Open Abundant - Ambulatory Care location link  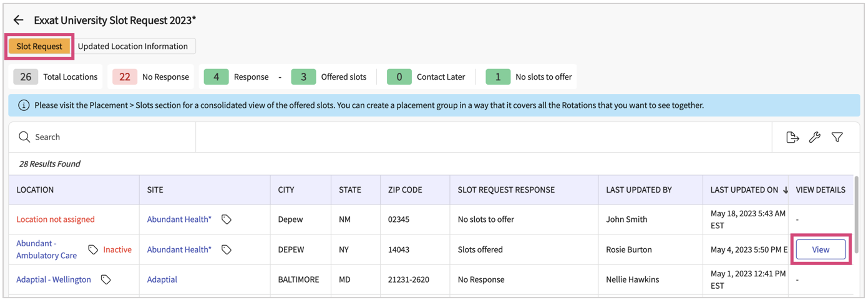(x=46, y=250)
